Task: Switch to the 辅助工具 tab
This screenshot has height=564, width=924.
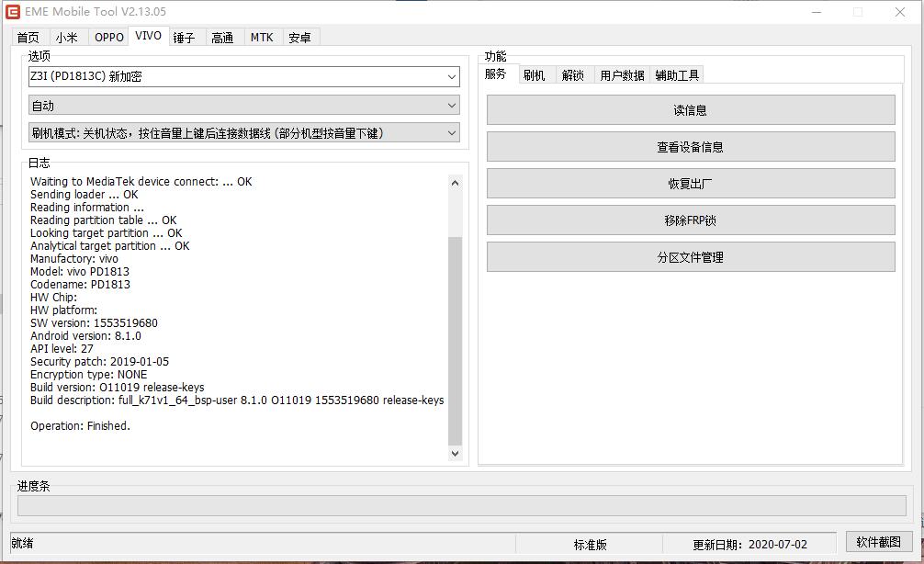Action: 677,74
